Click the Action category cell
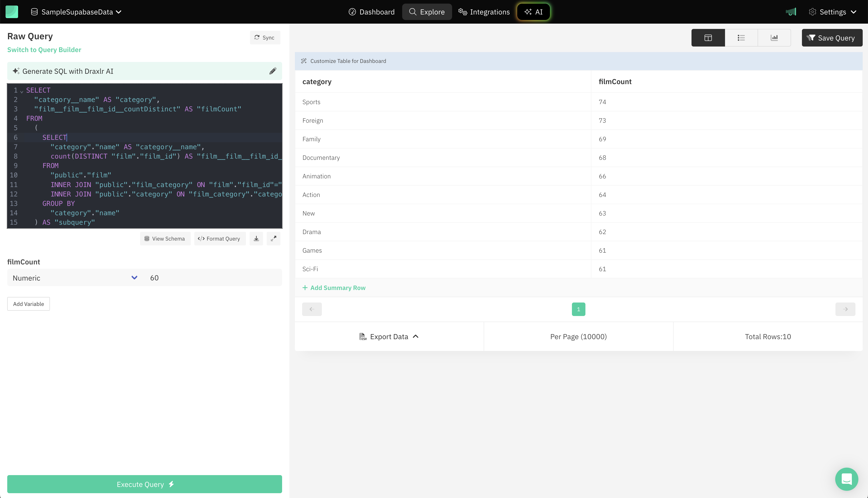Viewport: 868px width, 498px height. pyautogui.click(x=443, y=195)
